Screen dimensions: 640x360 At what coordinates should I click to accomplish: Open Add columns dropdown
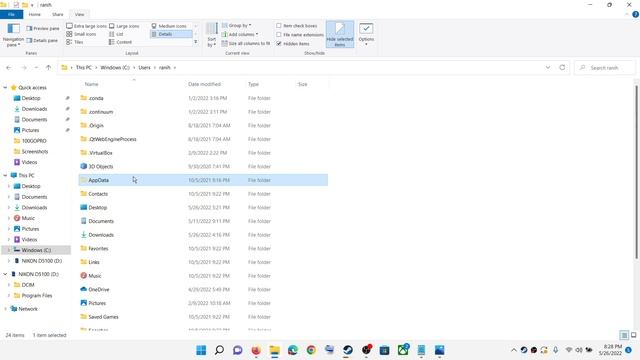(240, 34)
